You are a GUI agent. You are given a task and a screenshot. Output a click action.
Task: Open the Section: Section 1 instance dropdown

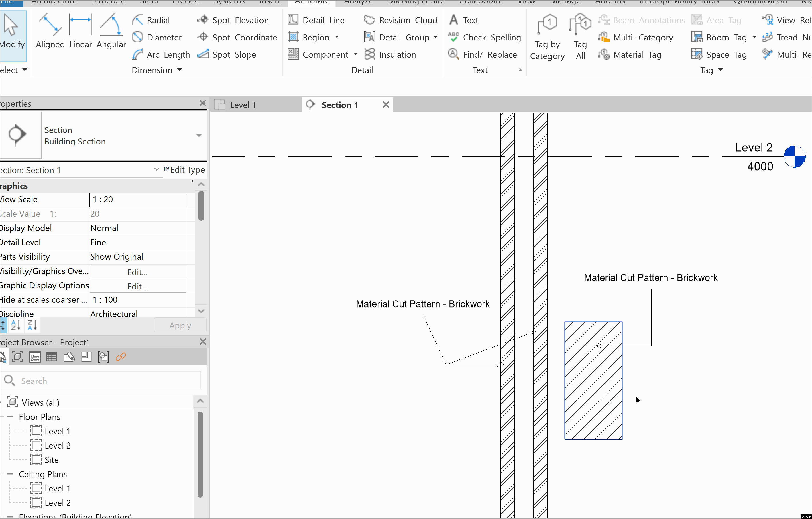[157, 169]
